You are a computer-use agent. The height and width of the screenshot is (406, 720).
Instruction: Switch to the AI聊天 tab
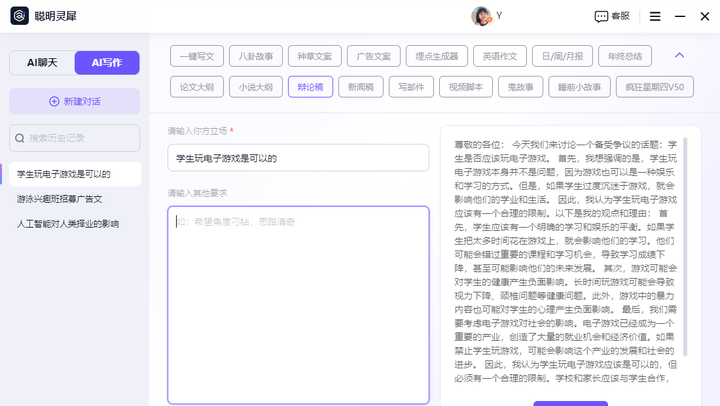click(x=42, y=62)
